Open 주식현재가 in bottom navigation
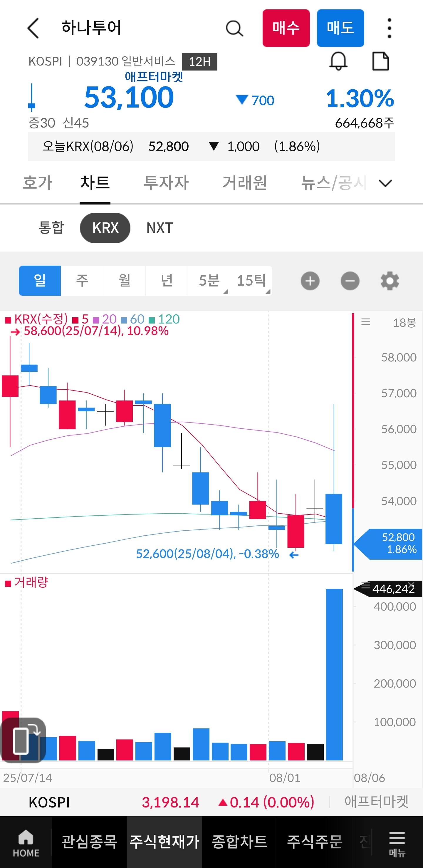This screenshot has height=868, width=423. click(164, 842)
